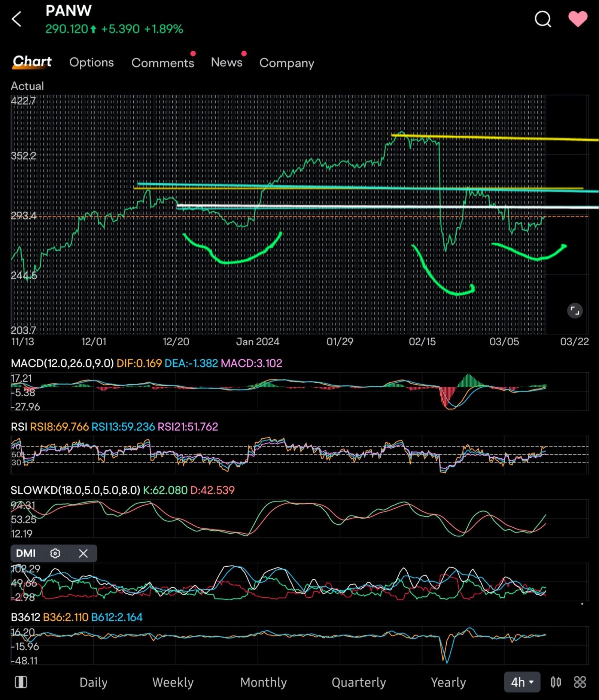This screenshot has width=599, height=700.
Task: Open the 4h interval dropdown
Action: pyautogui.click(x=522, y=682)
